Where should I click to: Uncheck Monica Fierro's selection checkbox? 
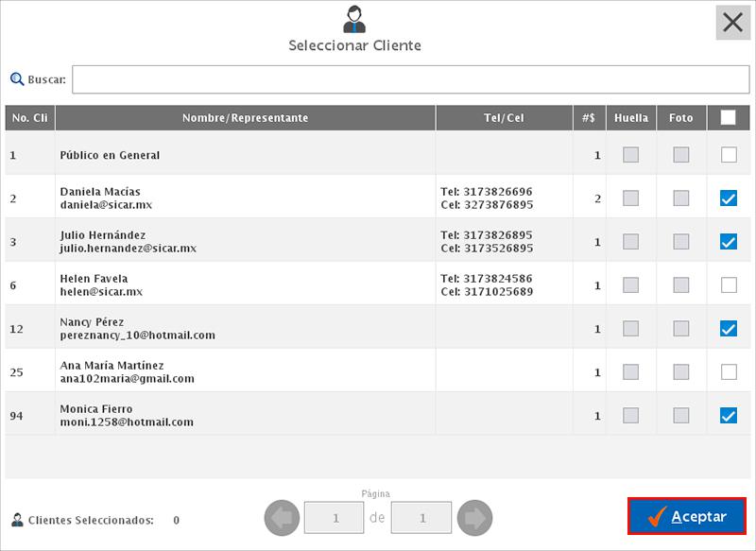[729, 412]
